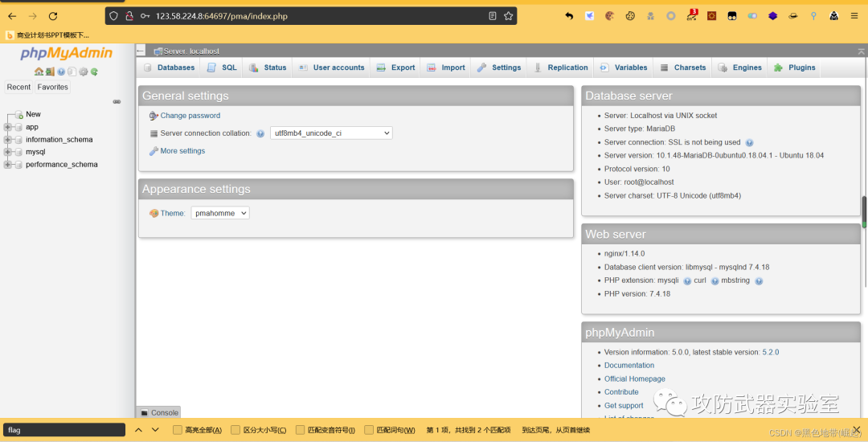This screenshot has height=442, width=868.
Task: Go to previous find match arrow
Action: pos(138,430)
